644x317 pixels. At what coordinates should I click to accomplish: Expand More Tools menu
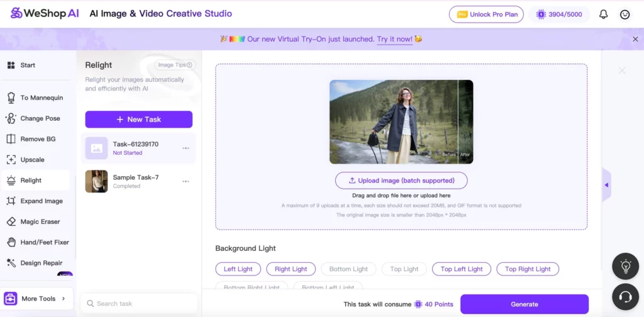(38, 299)
